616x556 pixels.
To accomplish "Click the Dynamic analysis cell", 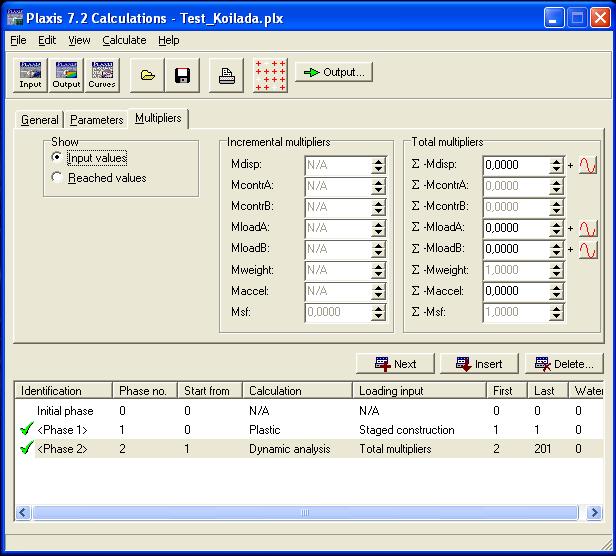I will pos(290,449).
